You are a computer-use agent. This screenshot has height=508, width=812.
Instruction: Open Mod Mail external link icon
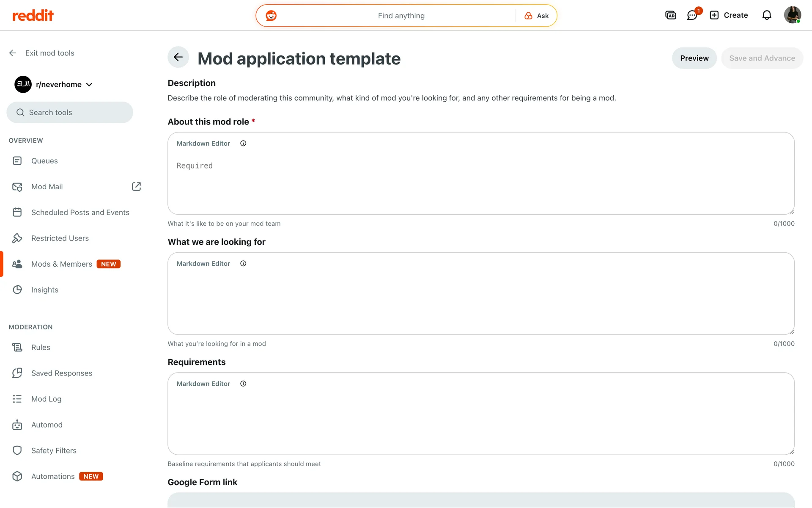pos(136,187)
